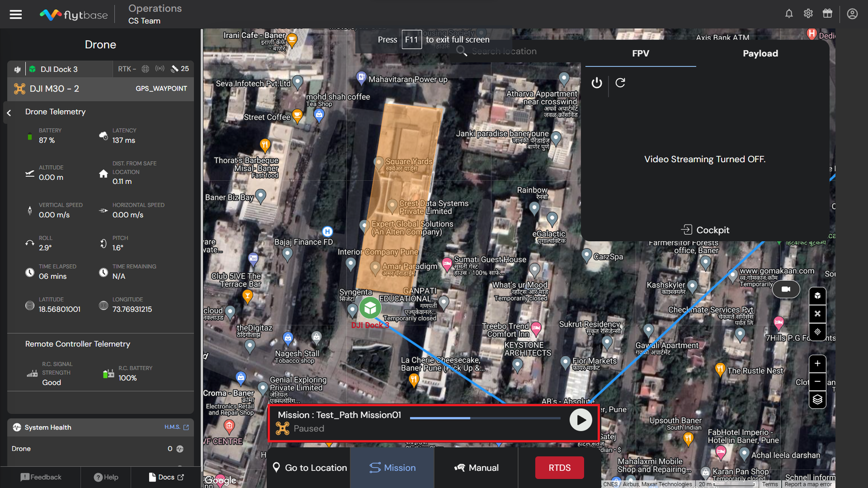Viewport: 868px width, 488px height.
Task: Click the Search location field
Action: 503,52
